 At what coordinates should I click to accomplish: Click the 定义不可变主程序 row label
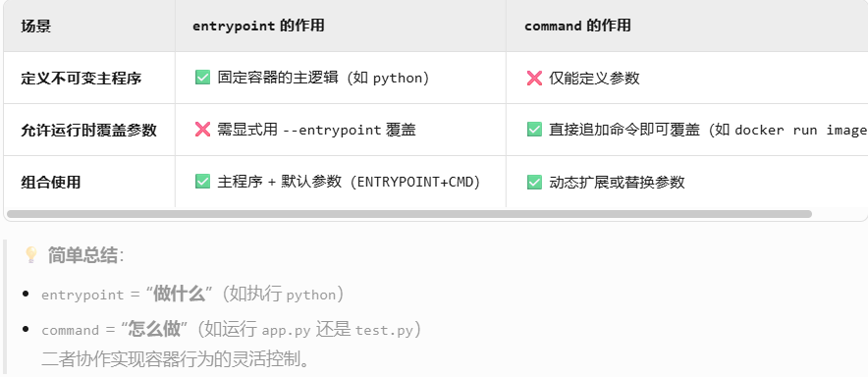pyautogui.click(x=81, y=79)
